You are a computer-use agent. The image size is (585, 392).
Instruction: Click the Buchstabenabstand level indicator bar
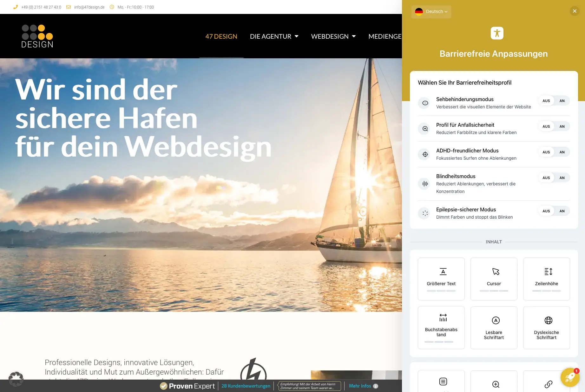pyautogui.click(x=439, y=342)
